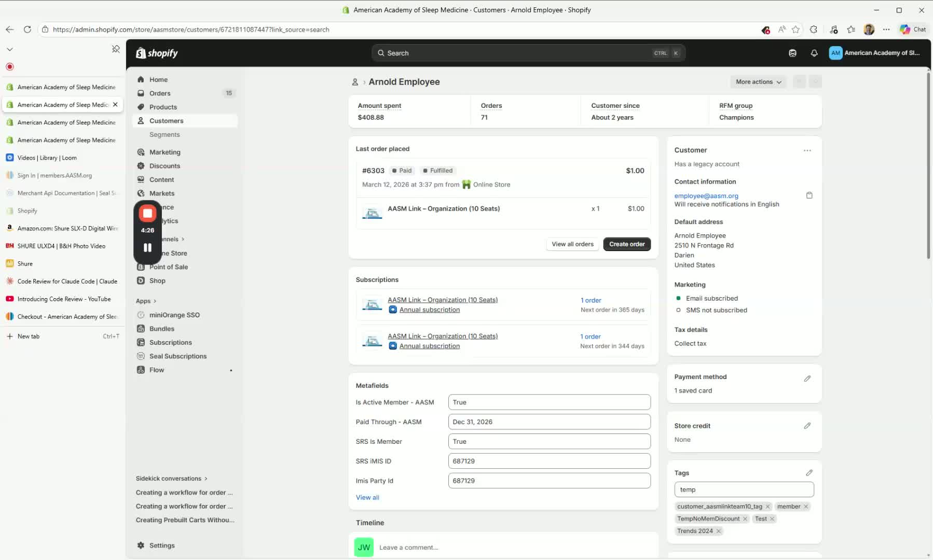Open Settings at sidebar bottom
Image resolution: width=933 pixels, height=560 pixels.
[162, 545]
